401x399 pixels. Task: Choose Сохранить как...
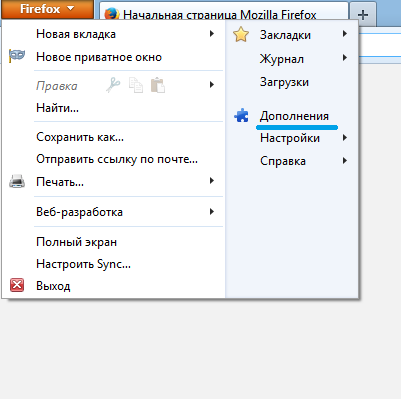tap(80, 137)
